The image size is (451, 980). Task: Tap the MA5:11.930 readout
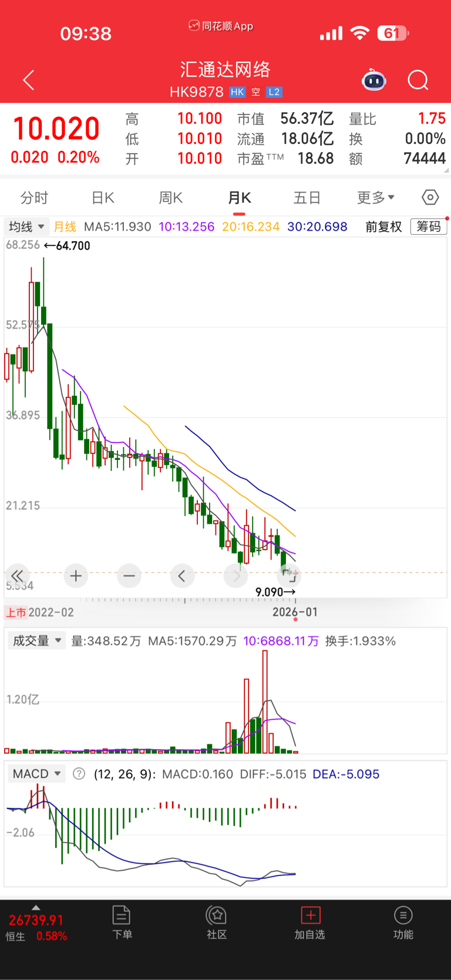click(117, 227)
